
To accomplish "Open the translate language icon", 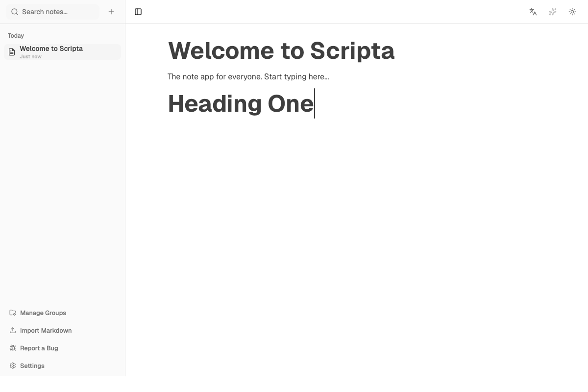I will tap(533, 12).
